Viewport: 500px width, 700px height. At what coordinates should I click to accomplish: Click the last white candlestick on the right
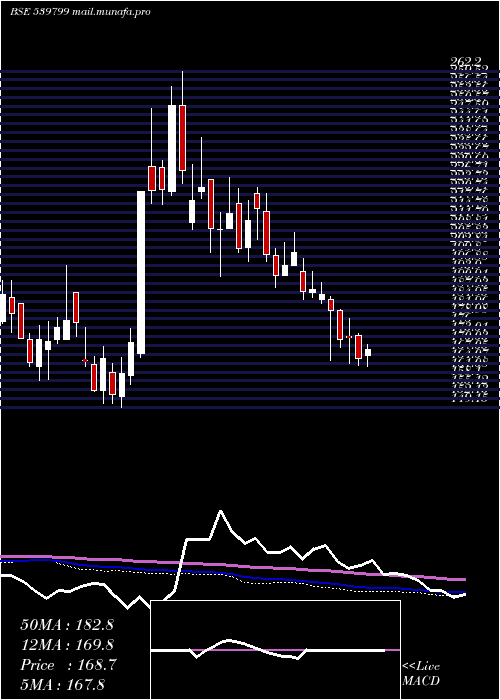[x=368, y=352]
